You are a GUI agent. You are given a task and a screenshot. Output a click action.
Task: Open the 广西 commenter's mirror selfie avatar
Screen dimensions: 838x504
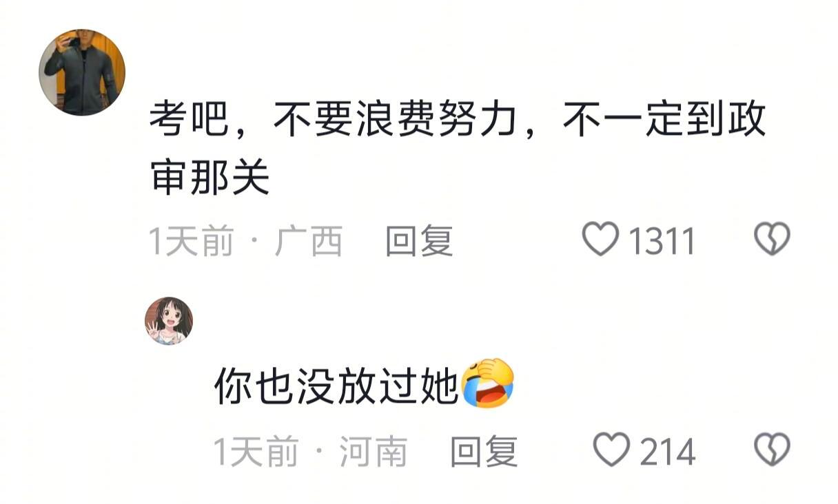click(82, 72)
